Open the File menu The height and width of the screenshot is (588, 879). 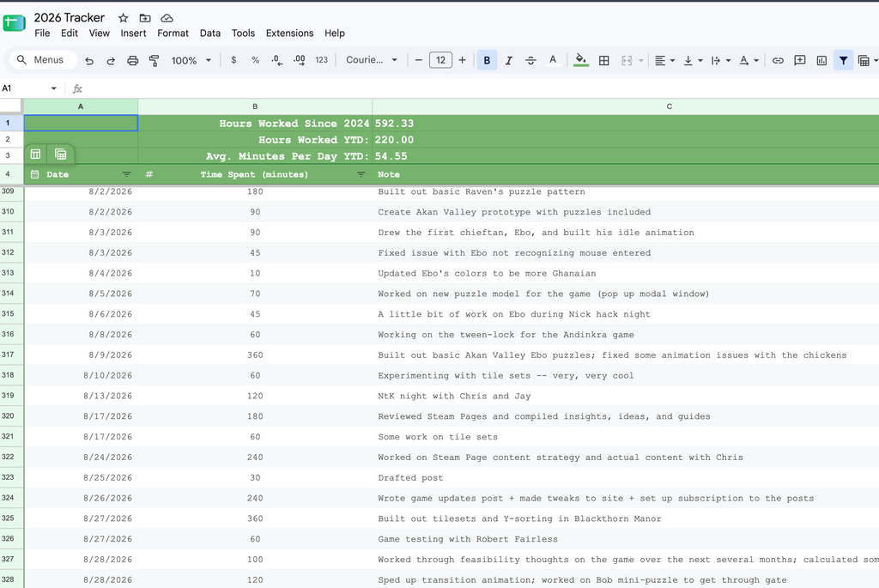pyautogui.click(x=42, y=33)
